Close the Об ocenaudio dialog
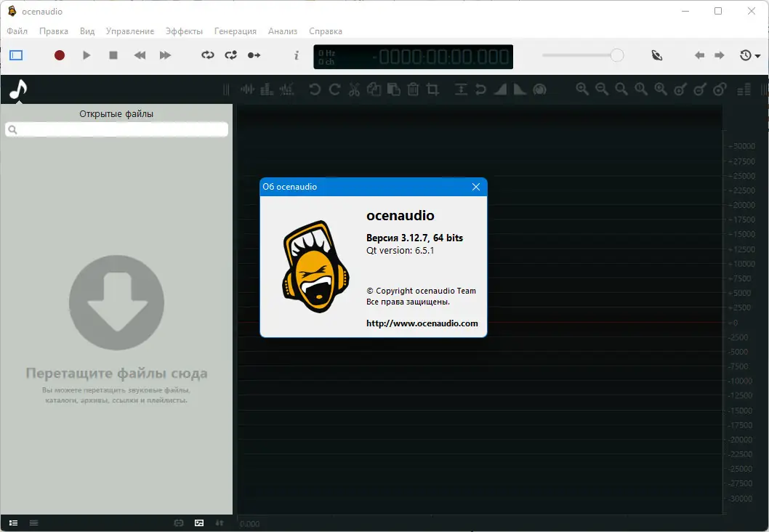769x532 pixels. point(476,187)
